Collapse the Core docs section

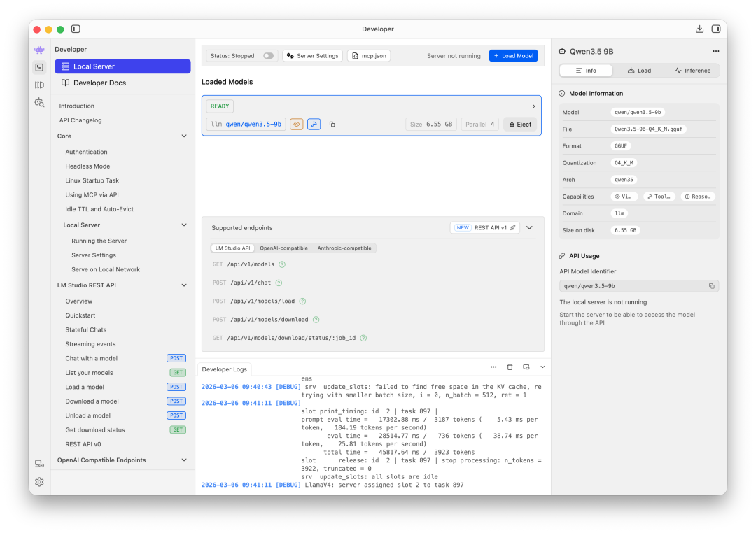click(x=184, y=136)
